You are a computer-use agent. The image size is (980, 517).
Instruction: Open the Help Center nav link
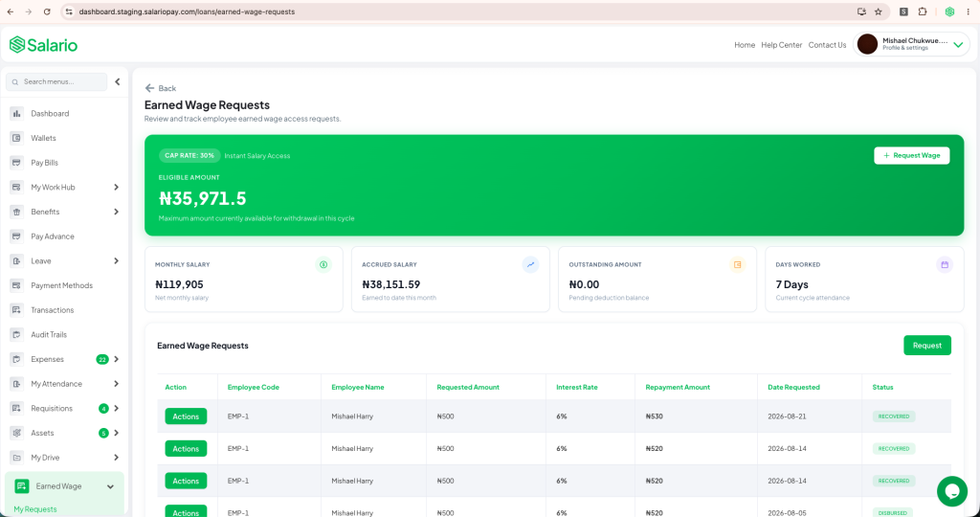coord(781,45)
